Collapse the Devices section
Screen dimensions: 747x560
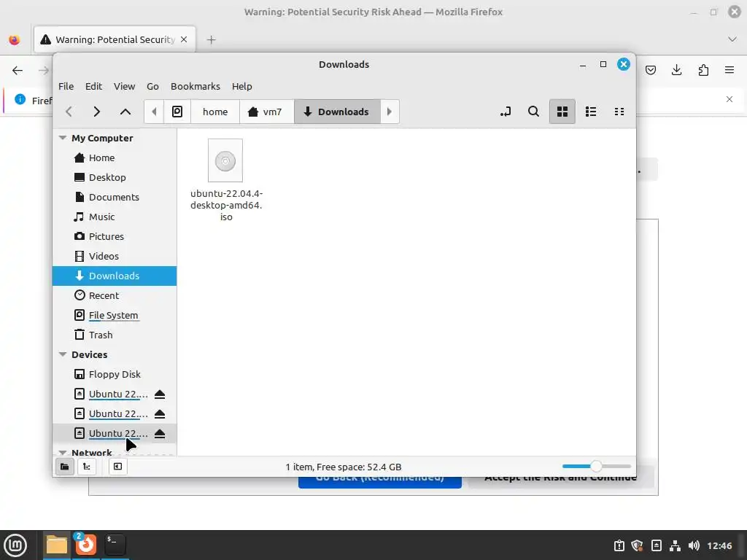pyautogui.click(x=63, y=354)
